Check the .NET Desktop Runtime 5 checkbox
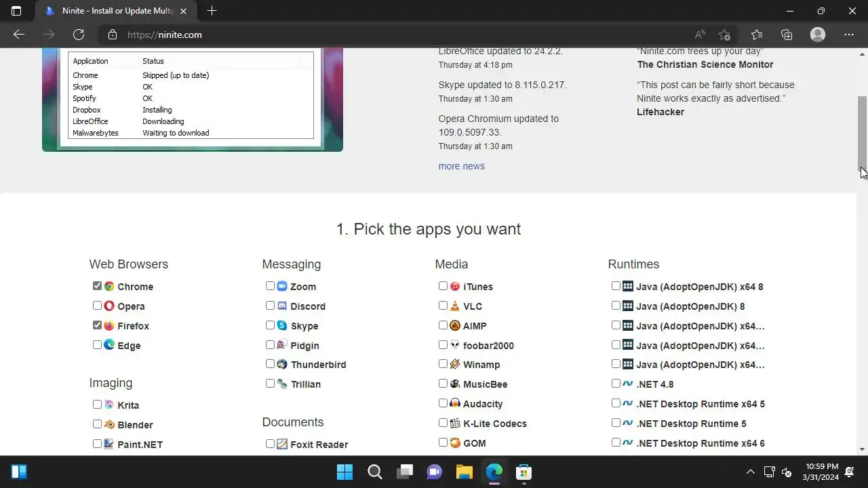The width and height of the screenshot is (868, 488). [x=616, y=423]
